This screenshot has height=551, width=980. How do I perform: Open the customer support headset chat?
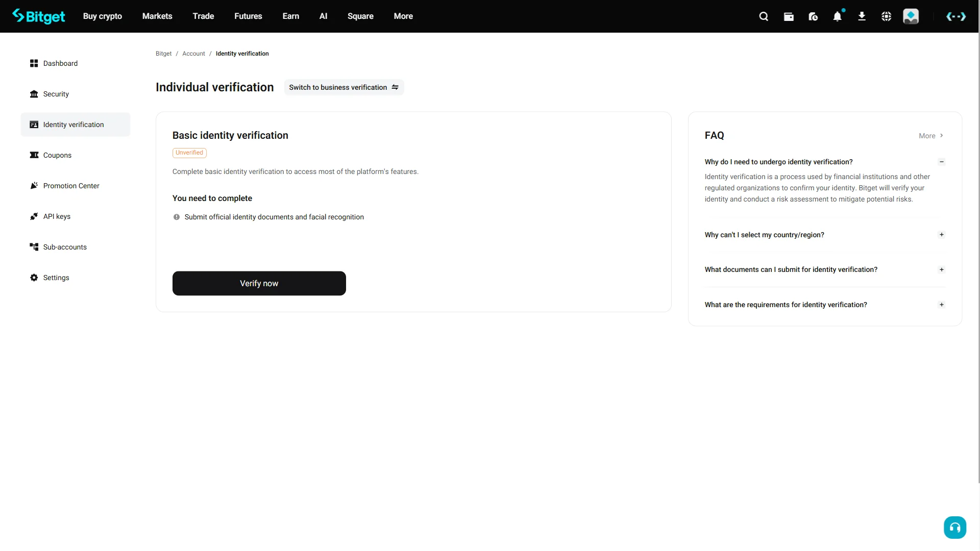coord(955,528)
